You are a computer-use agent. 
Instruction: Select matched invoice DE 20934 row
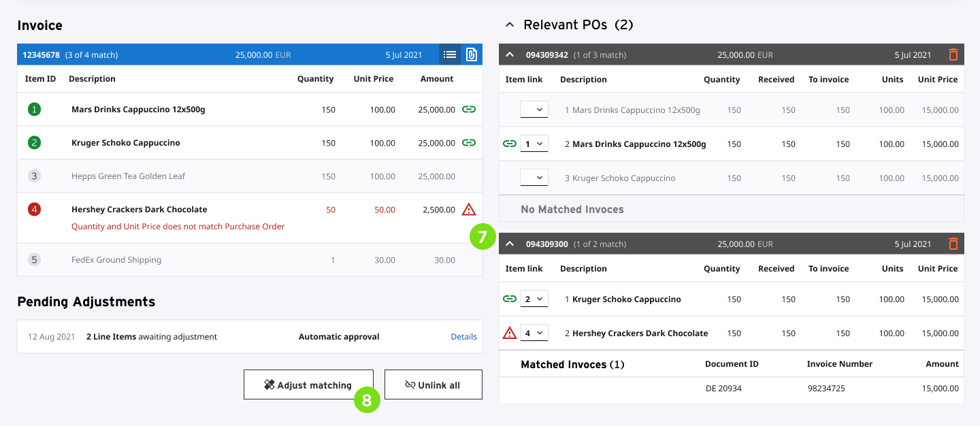click(731, 389)
